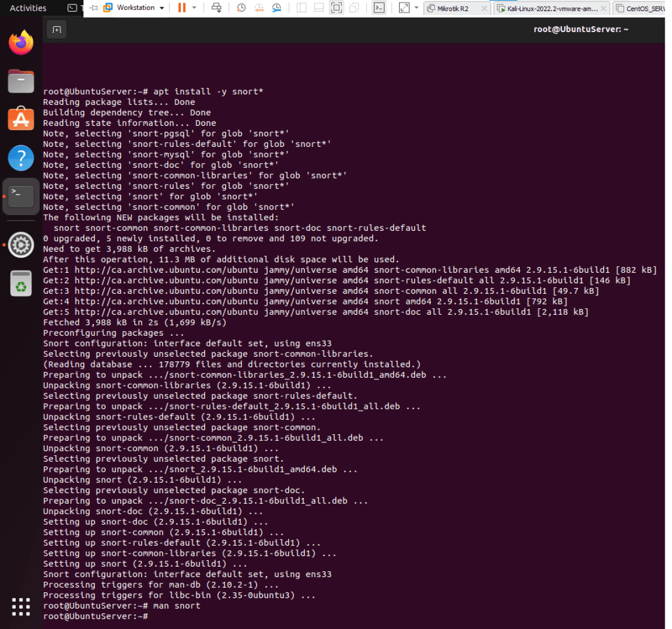The width and height of the screenshot is (672, 629).
Task: Open Firefox from the Ubuntu dock
Action: click(x=21, y=43)
